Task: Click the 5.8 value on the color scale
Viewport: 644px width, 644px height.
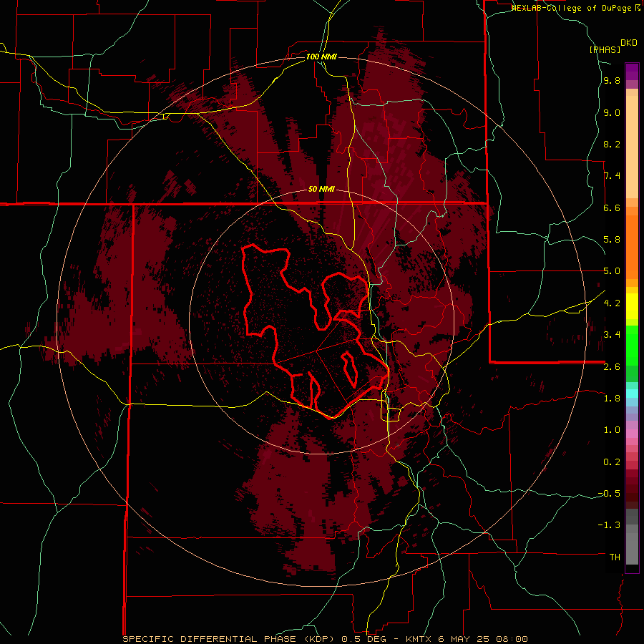Action: tap(612, 240)
